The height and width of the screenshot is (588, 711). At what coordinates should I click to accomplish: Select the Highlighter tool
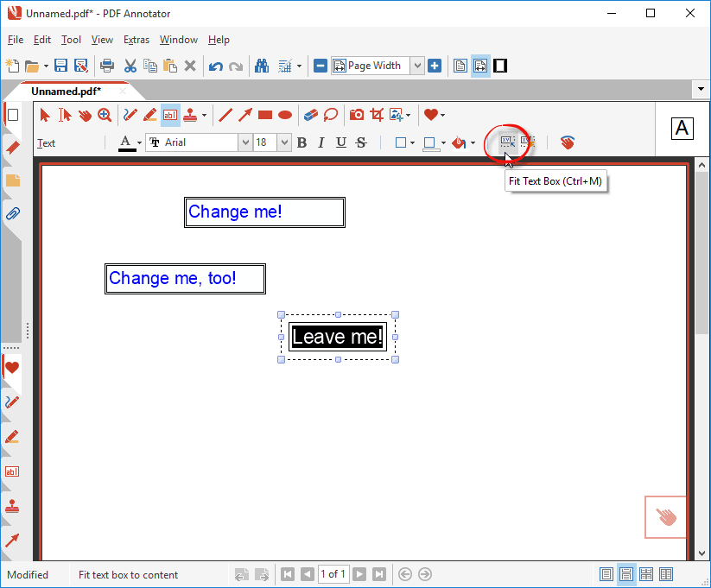tap(149, 115)
